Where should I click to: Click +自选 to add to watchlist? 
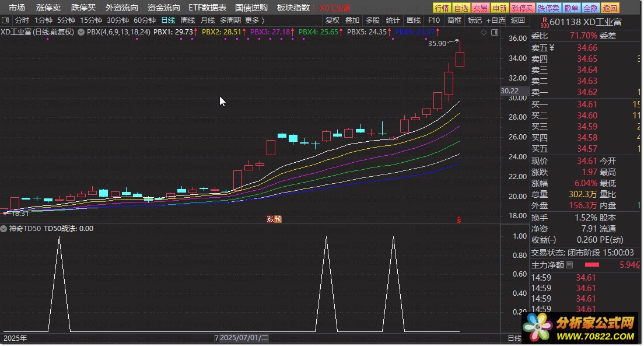pos(496,20)
